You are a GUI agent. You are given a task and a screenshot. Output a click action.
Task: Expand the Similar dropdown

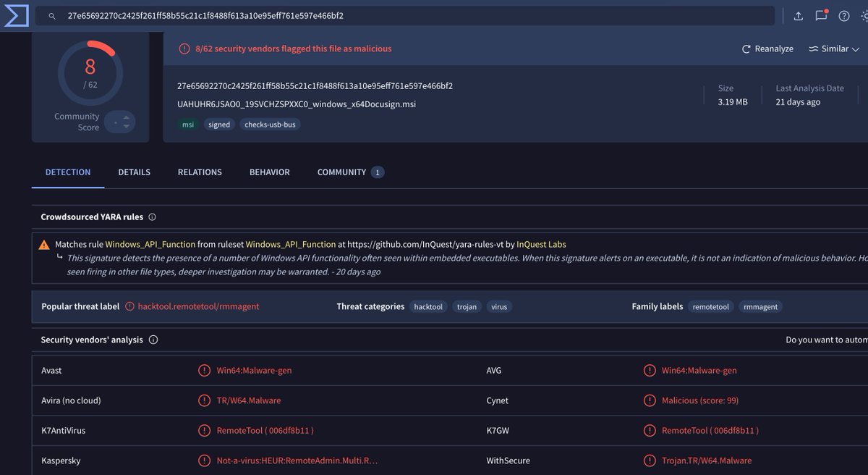[x=834, y=49]
